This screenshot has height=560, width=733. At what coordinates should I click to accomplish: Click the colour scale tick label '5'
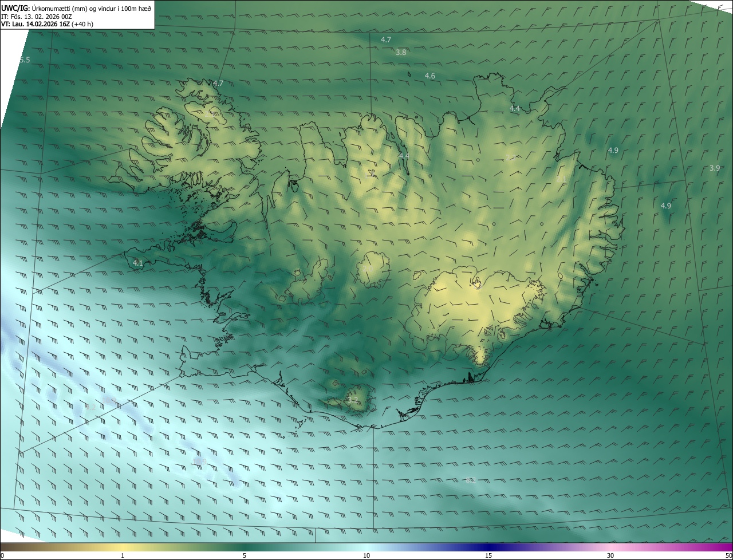pos(245,555)
